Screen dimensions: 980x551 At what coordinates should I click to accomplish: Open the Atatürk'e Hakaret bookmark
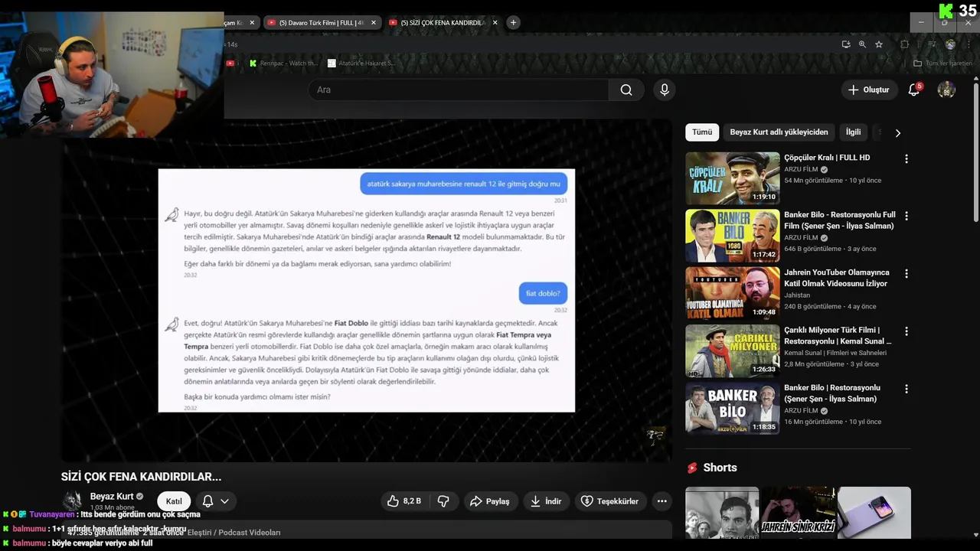point(361,64)
